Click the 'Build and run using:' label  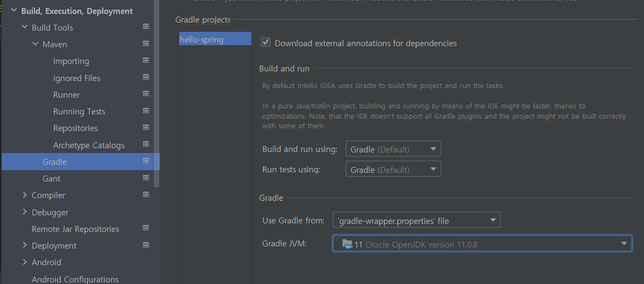(300, 149)
